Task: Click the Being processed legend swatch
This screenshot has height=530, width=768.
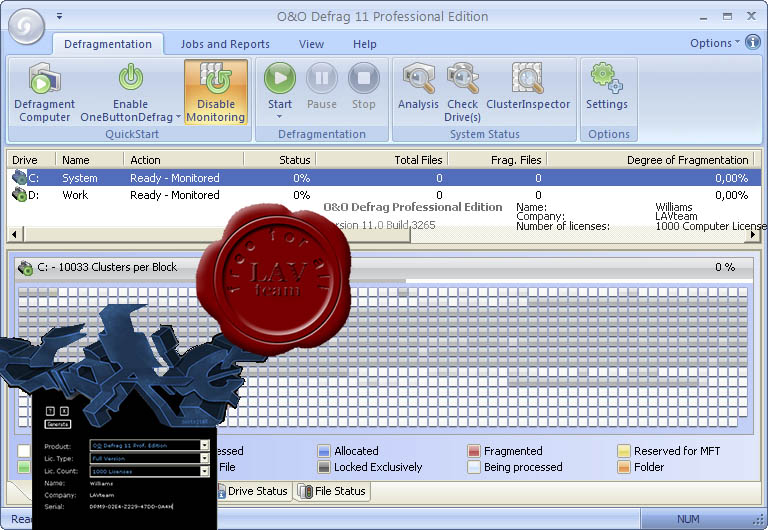Action: [474, 467]
